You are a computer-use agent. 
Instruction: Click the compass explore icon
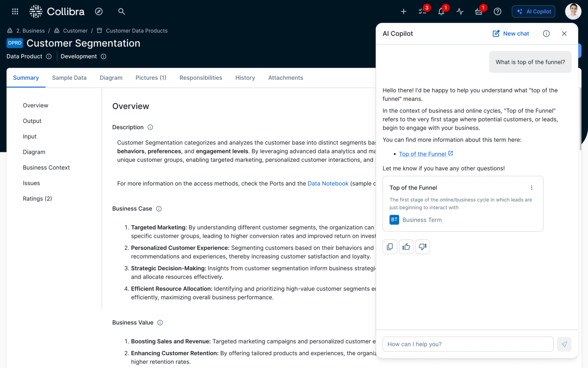tap(99, 11)
